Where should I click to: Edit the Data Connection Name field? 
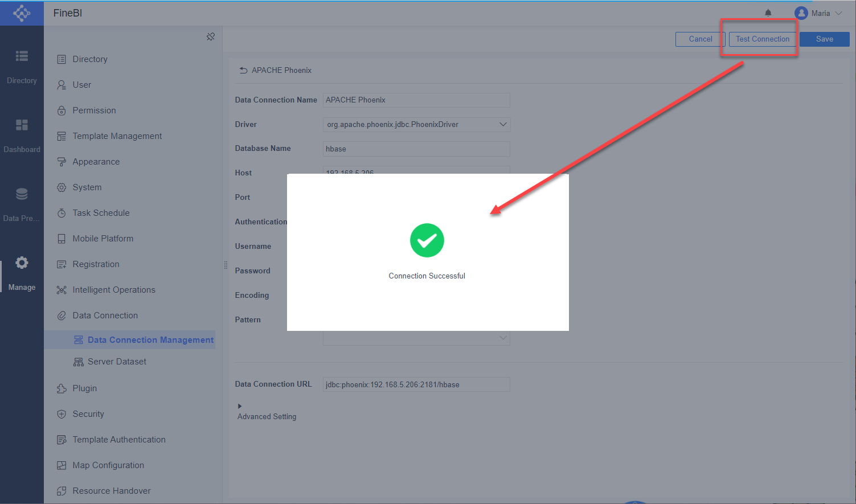[416, 100]
